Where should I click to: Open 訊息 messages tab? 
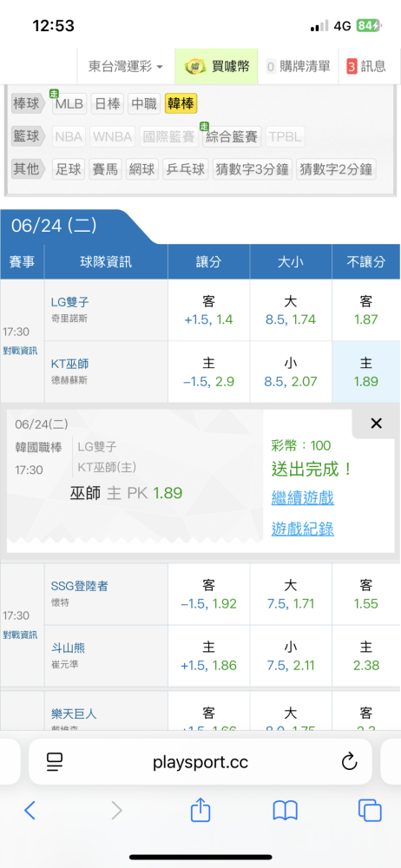(367, 67)
